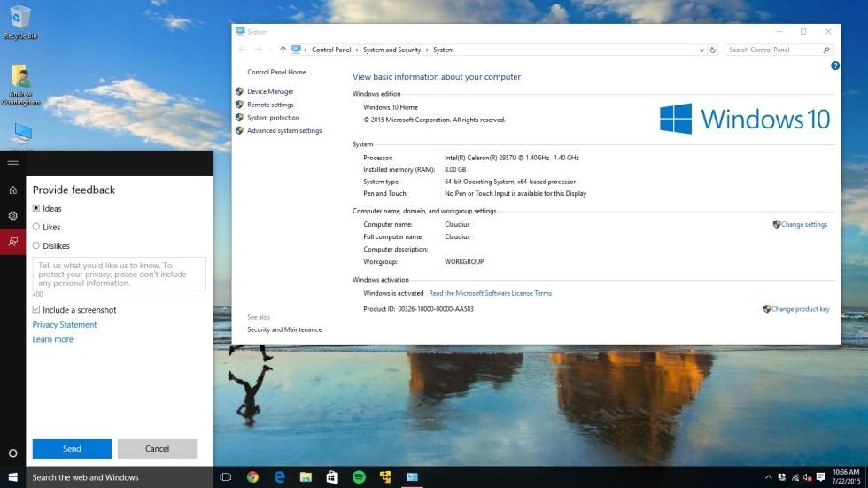Open Andrew Cunningham desktop folder
Image resolution: width=868 pixels, height=488 pixels.
tap(20, 85)
